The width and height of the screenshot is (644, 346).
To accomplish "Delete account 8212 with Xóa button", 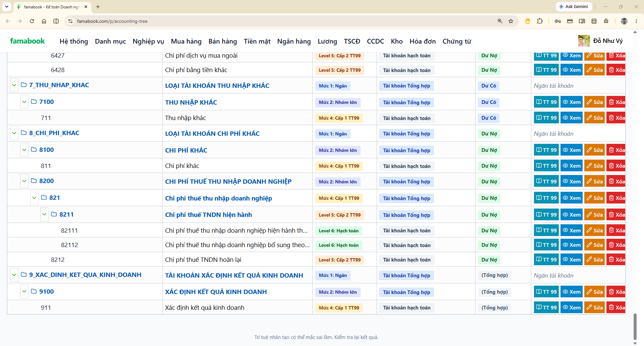I will click(616, 260).
